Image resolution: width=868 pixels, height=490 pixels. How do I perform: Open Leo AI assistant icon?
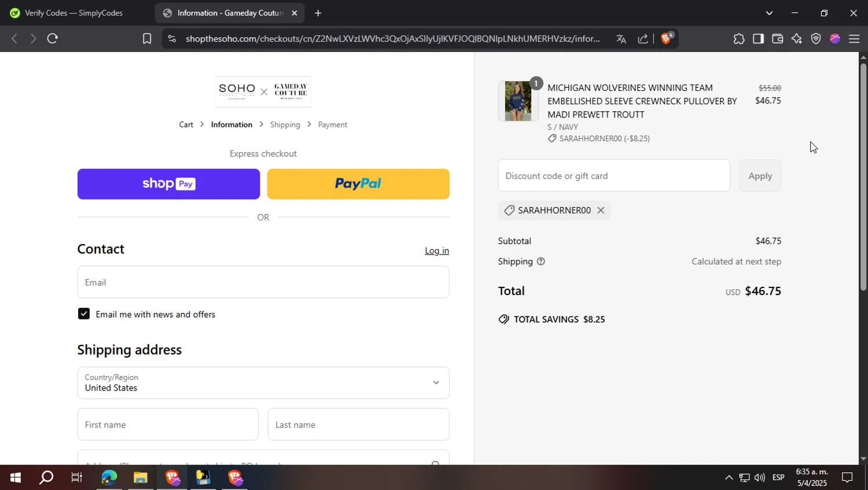797,39
